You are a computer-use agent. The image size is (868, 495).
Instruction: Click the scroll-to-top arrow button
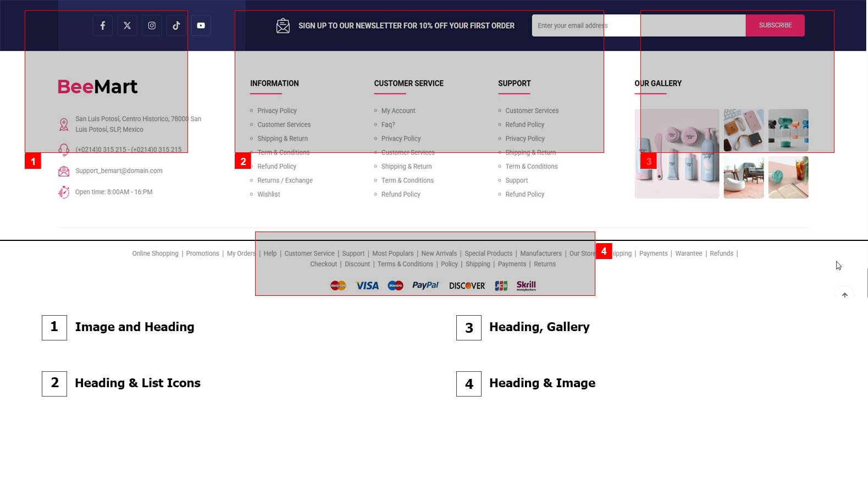click(x=844, y=295)
